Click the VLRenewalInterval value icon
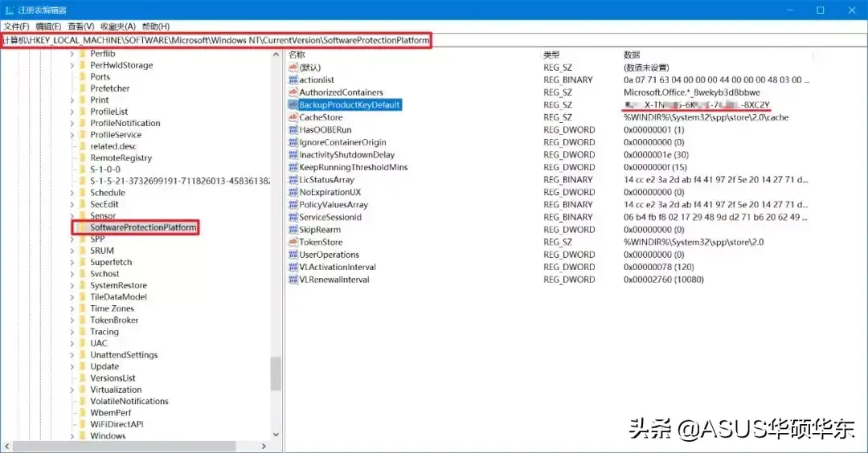Image resolution: width=868 pixels, height=453 pixels. (x=293, y=280)
